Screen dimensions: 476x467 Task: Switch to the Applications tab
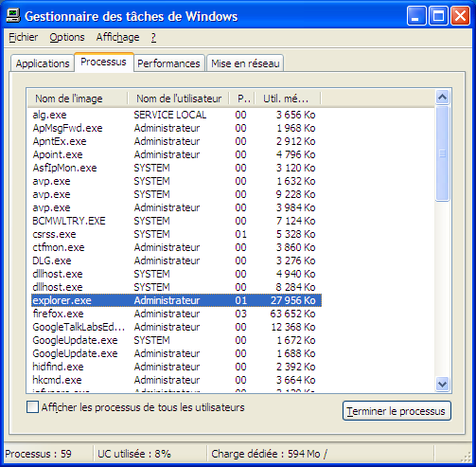click(x=43, y=63)
